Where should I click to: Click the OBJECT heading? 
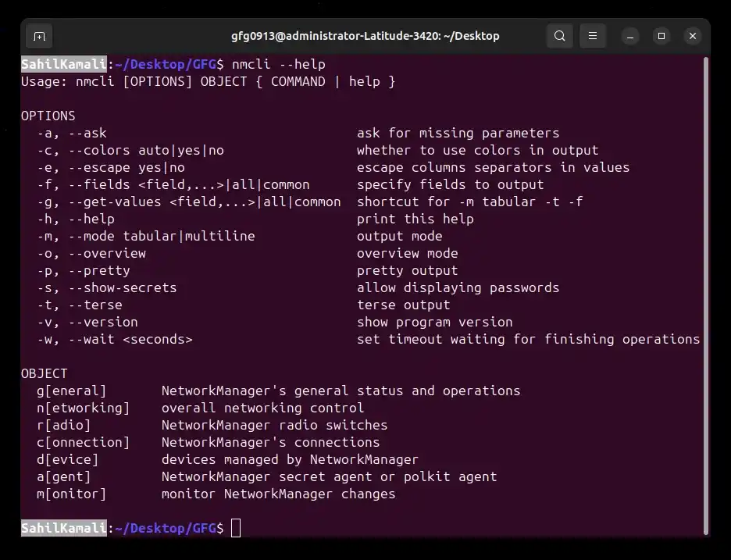(x=45, y=373)
